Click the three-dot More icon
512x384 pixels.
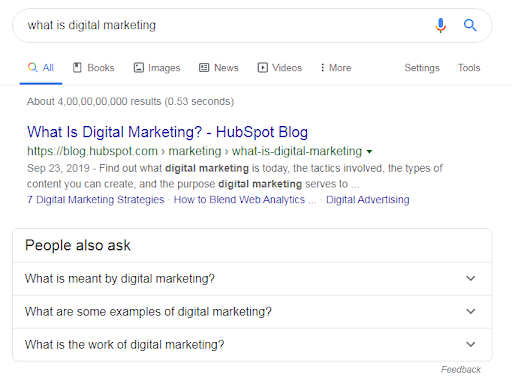click(322, 68)
